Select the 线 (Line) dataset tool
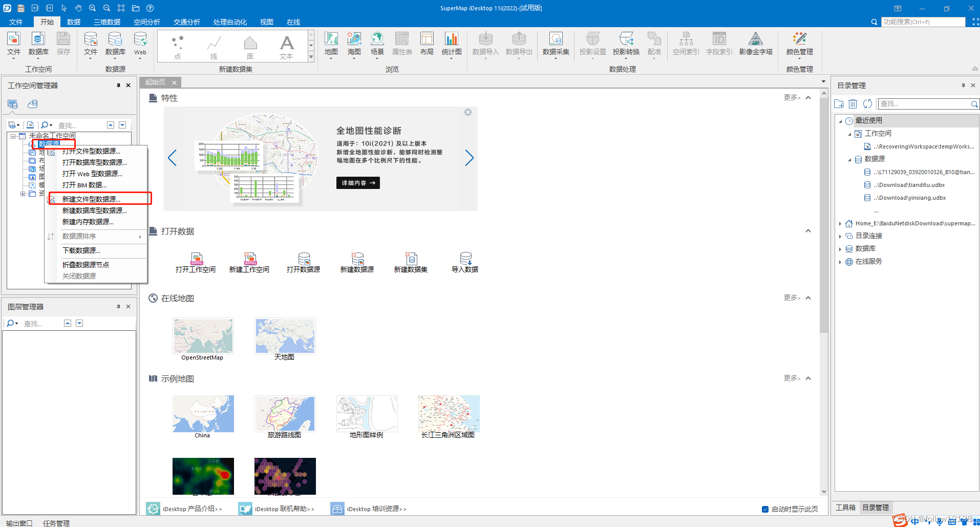 click(214, 46)
